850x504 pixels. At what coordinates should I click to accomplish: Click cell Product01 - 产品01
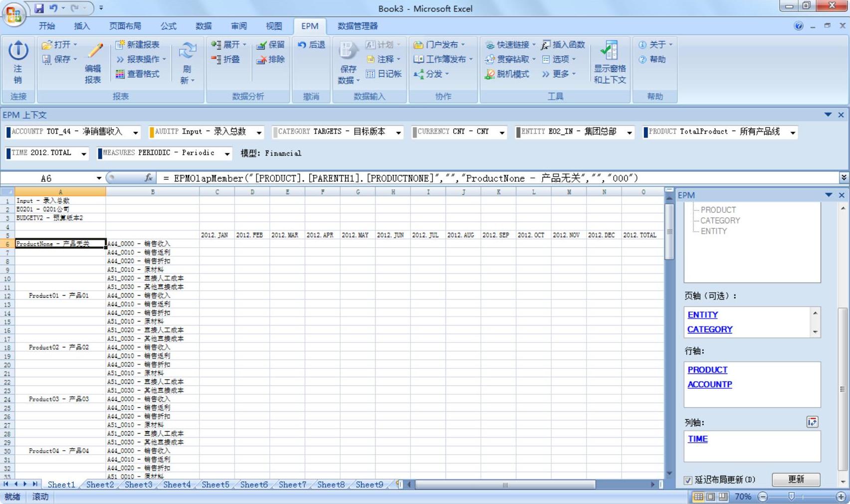pos(60,296)
